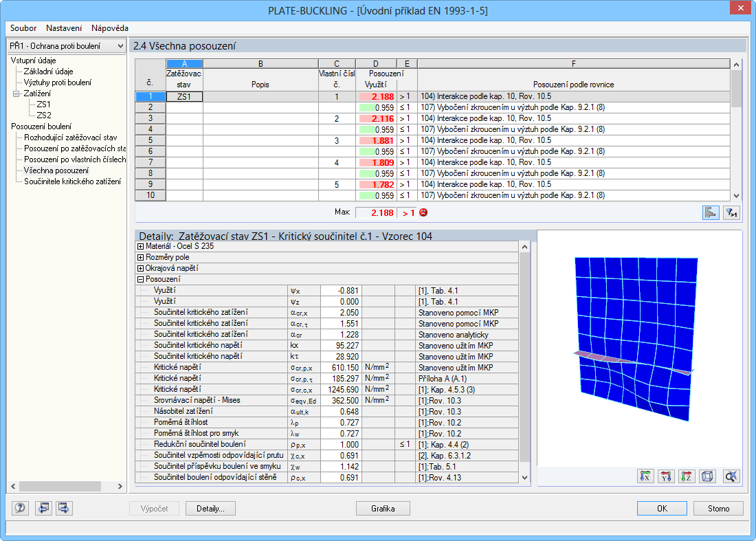Image resolution: width=756 pixels, height=541 pixels.
Task: Collapse the Posouzení details section
Action: coord(140,280)
